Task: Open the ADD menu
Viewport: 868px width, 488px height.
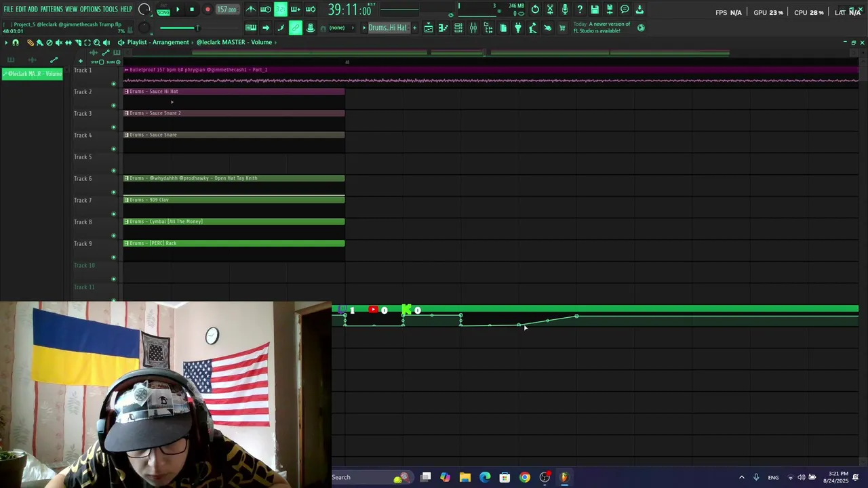Action: click(33, 9)
